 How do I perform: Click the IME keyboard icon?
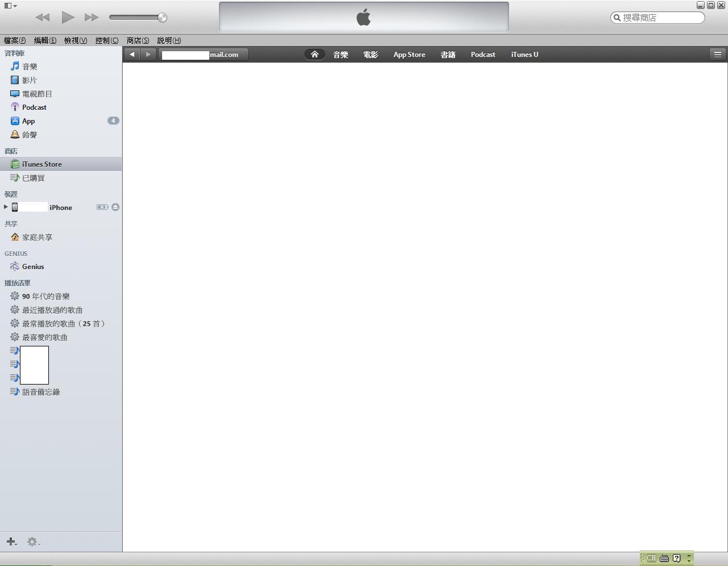tap(664, 558)
